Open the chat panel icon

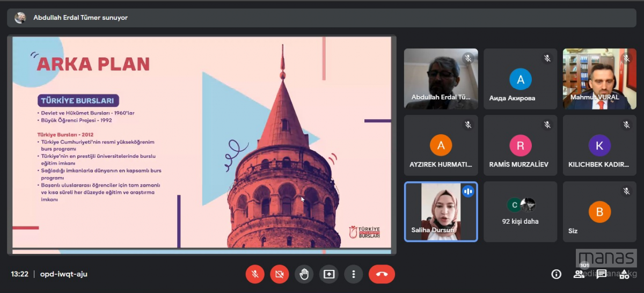click(602, 274)
